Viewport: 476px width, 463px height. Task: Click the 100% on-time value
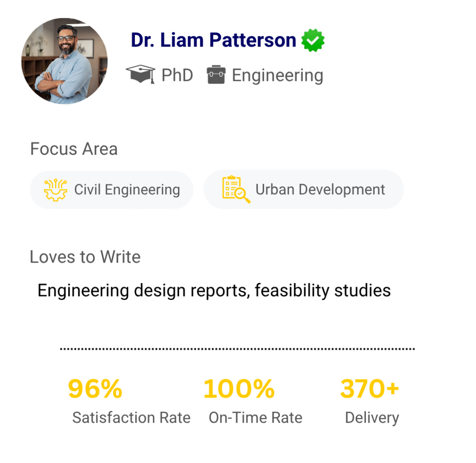239,389
